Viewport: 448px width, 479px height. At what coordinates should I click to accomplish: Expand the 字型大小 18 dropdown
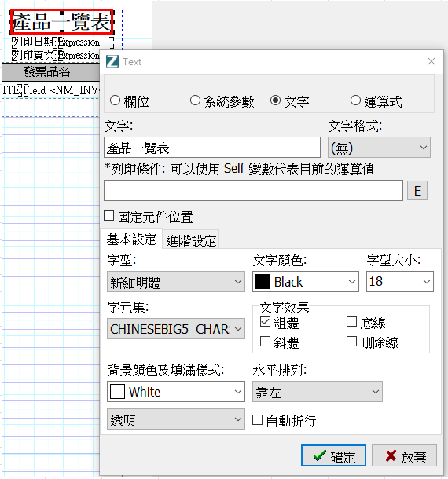pyautogui.click(x=400, y=281)
